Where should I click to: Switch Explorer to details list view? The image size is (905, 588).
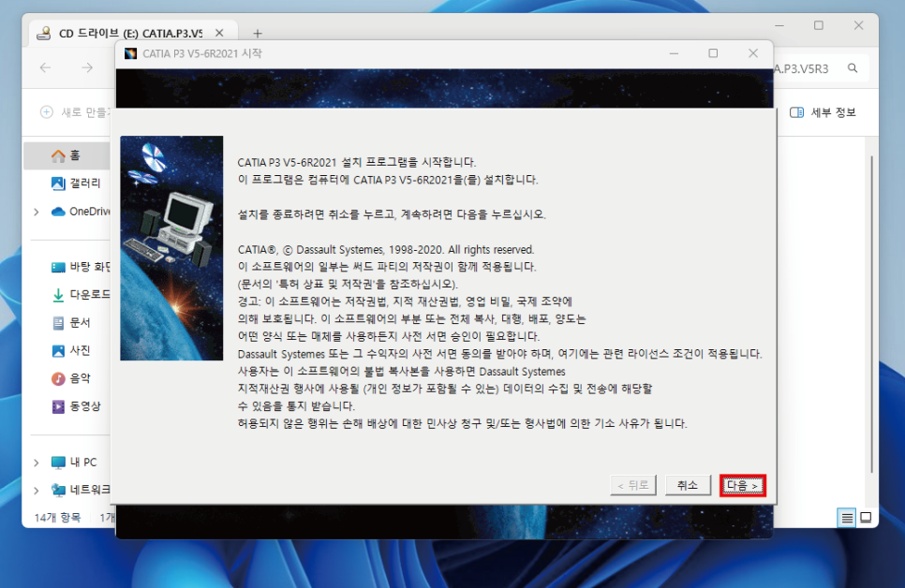pyautogui.click(x=847, y=518)
